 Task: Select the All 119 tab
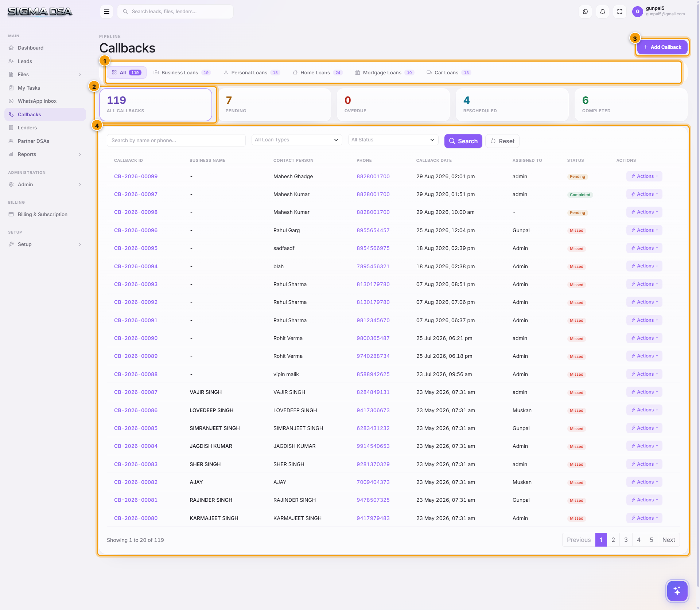click(127, 73)
